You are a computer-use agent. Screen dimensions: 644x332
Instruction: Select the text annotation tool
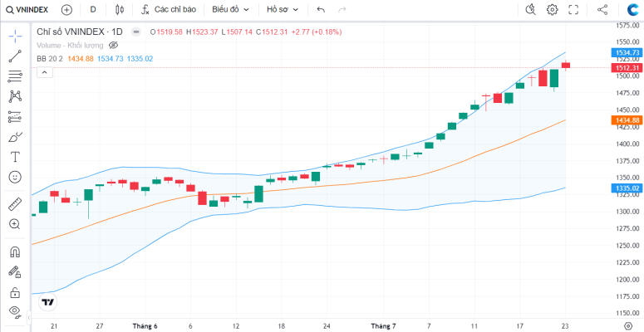click(x=15, y=157)
